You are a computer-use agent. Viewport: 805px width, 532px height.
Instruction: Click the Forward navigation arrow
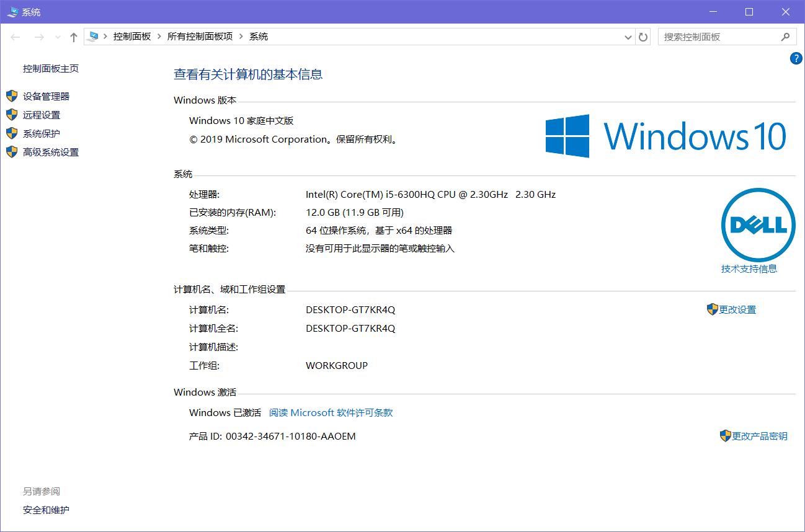click(x=39, y=37)
